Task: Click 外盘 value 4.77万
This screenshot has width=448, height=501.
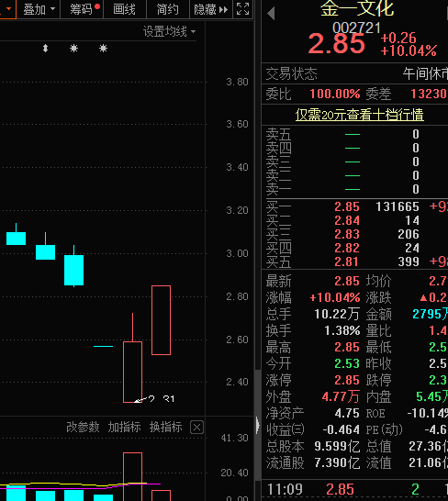Action: [341, 396]
